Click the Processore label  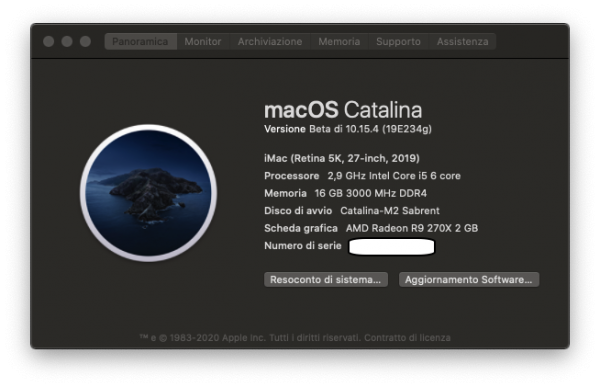click(292, 176)
